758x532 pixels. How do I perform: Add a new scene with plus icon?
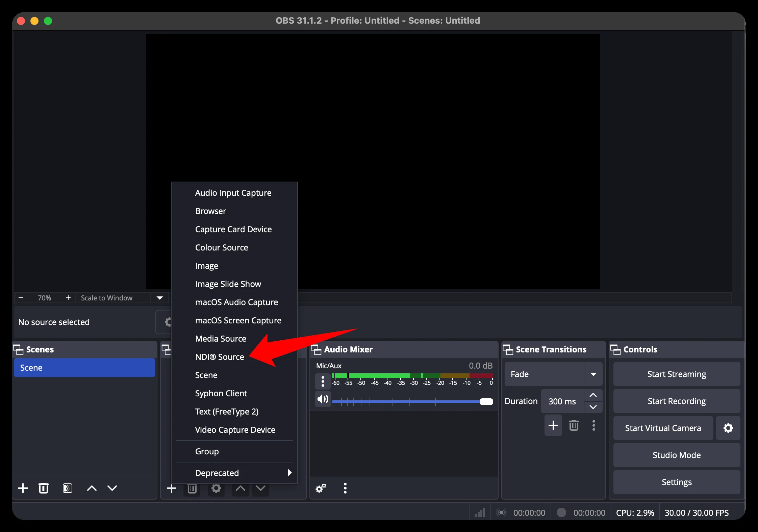pos(23,488)
